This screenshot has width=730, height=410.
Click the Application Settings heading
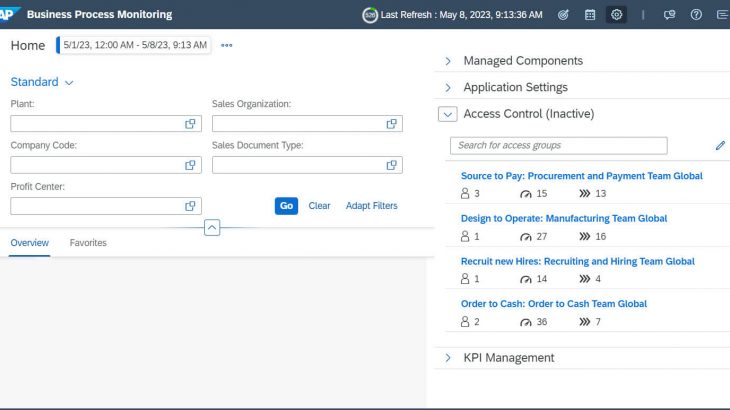(515, 87)
